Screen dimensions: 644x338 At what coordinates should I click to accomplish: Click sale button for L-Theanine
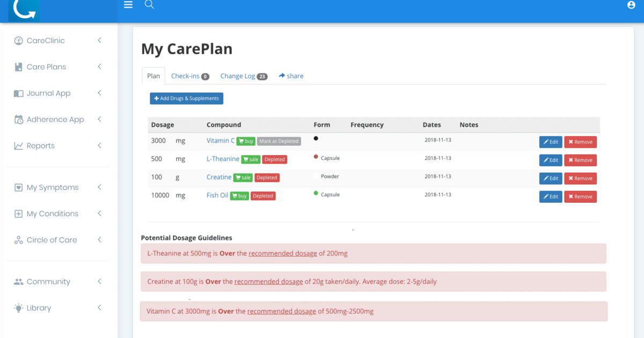251,159
